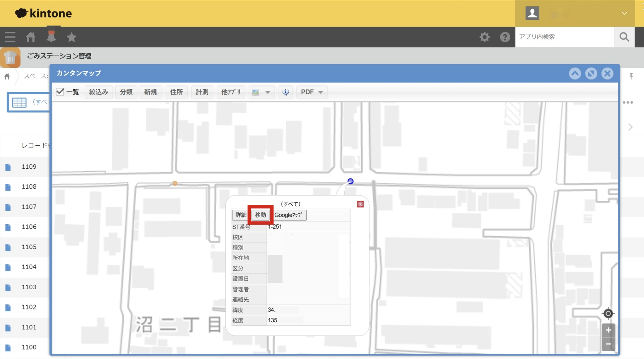Zoom in the map with plus
644x359 pixels.
click(x=608, y=330)
